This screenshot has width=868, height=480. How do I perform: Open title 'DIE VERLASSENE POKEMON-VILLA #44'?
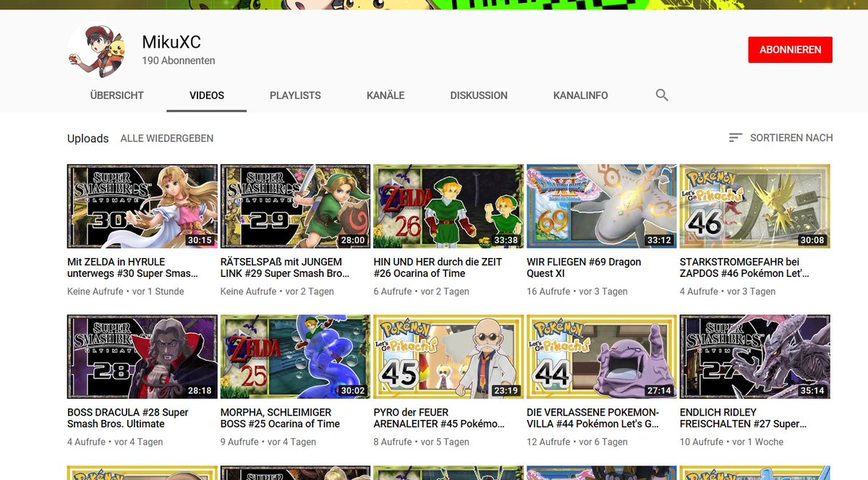tap(593, 418)
